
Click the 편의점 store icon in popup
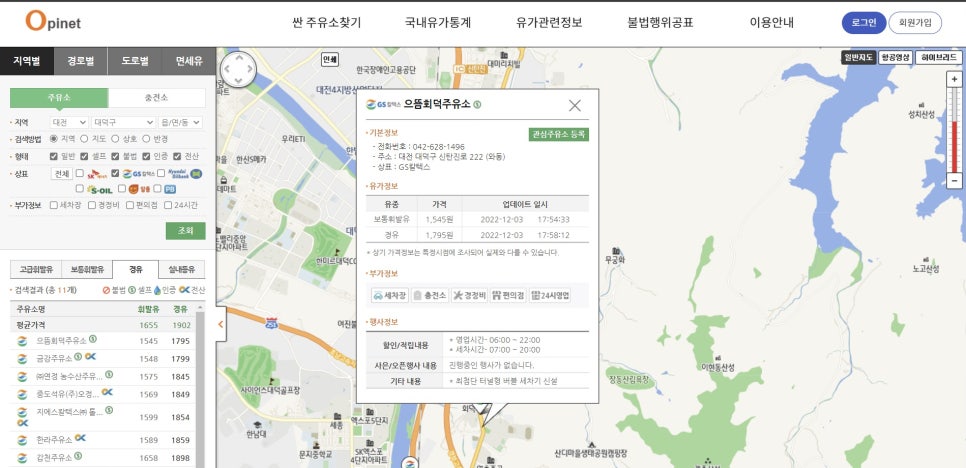508,296
